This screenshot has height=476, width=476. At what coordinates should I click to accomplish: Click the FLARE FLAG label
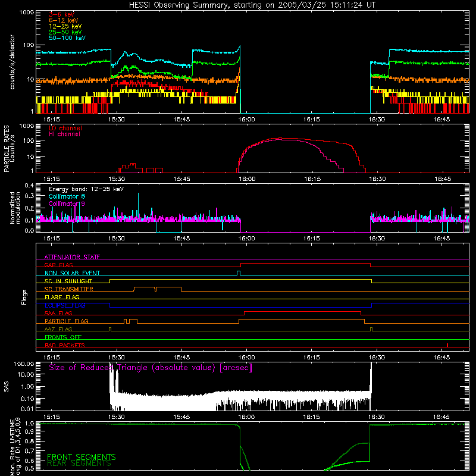pyautogui.click(x=62, y=297)
